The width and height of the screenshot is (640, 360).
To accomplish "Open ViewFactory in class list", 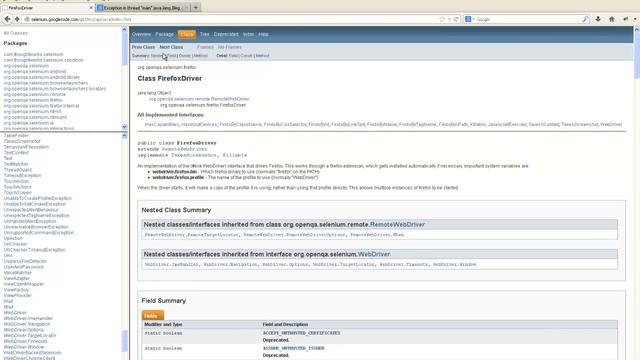I will tap(16, 290).
